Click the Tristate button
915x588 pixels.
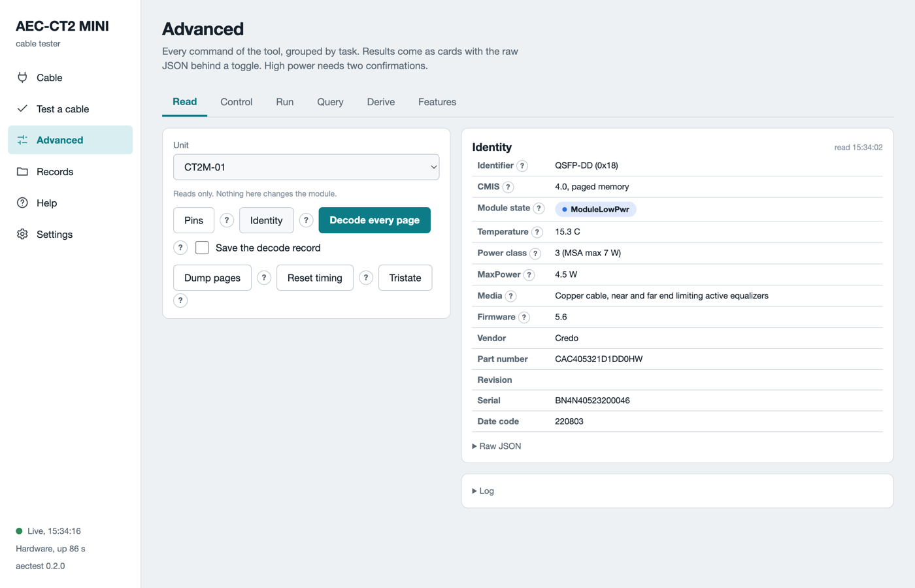[x=405, y=278]
